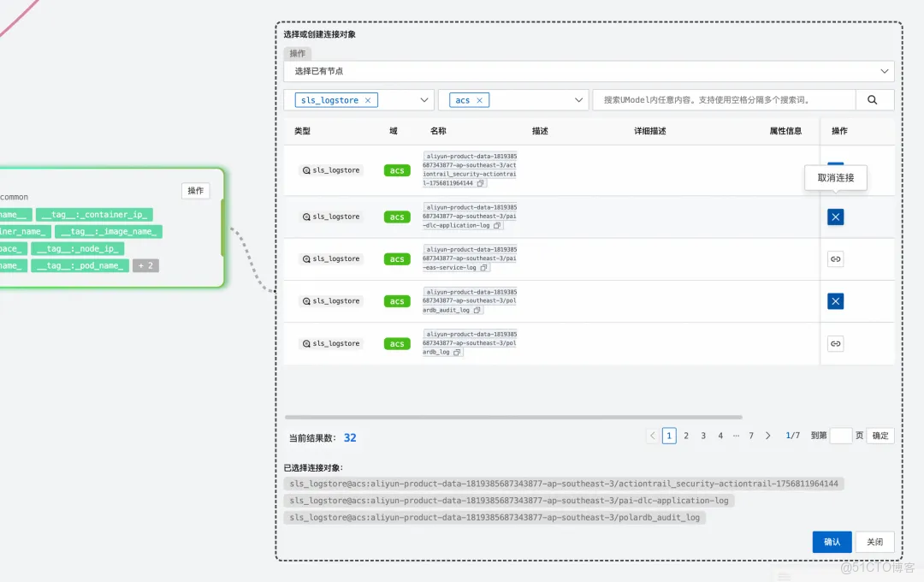Screen dimensions: 924x582
Task: Click the search magnifier icon
Action: pyautogui.click(x=874, y=99)
